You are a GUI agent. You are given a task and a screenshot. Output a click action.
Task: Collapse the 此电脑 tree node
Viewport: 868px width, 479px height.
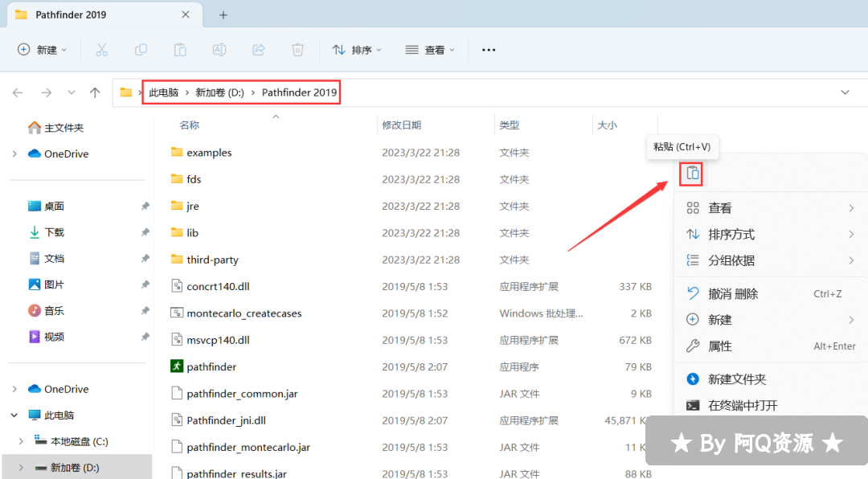pyautogui.click(x=14, y=416)
